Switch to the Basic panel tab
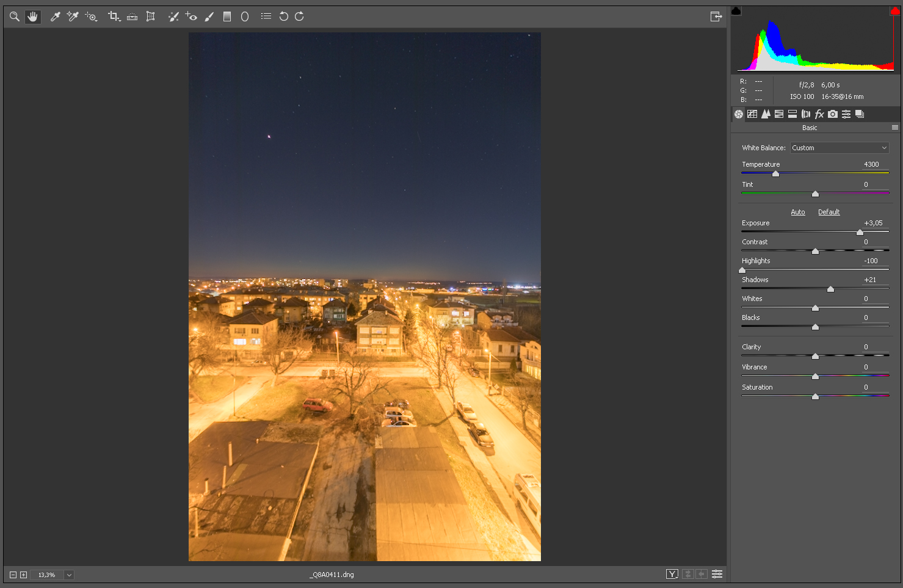The image size is (903, 588). click(x=739, y=114)
